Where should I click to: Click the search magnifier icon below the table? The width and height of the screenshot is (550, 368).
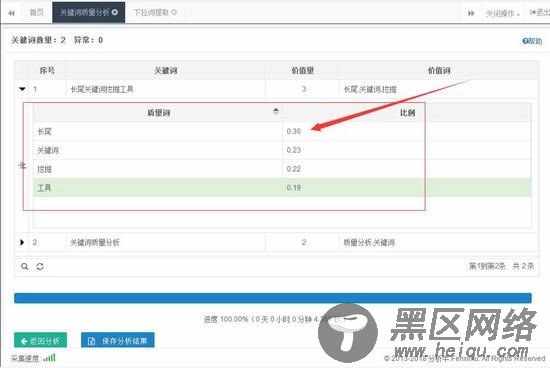(x=25, y=267)
